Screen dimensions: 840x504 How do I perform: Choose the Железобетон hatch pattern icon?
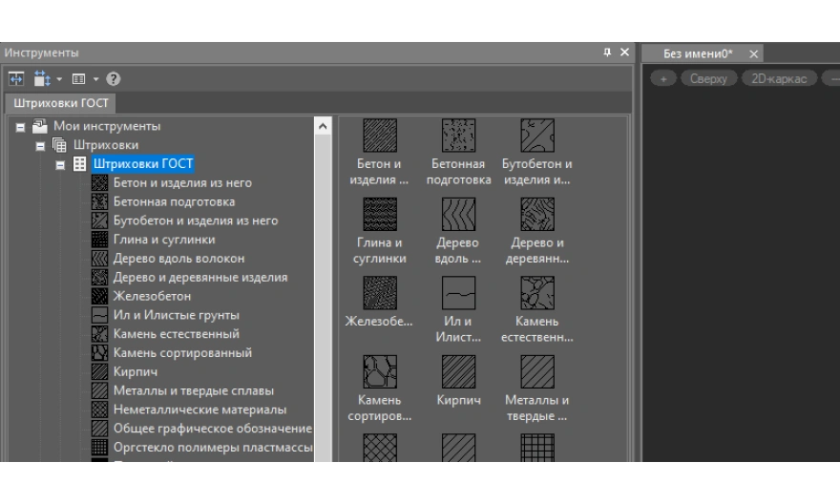379,292
